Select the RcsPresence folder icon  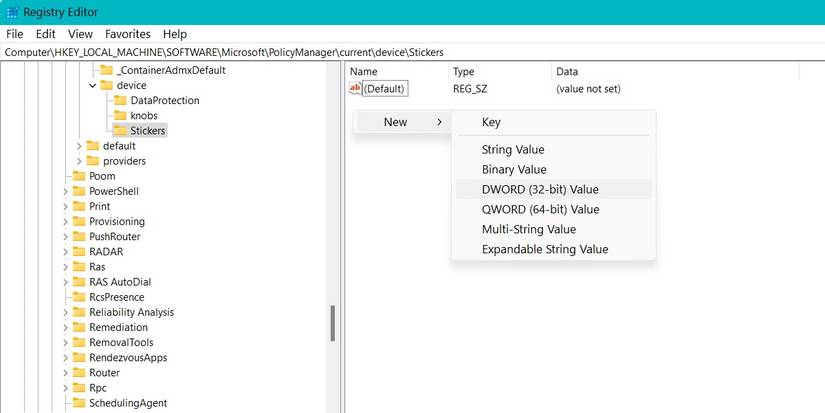coord(79,297)
